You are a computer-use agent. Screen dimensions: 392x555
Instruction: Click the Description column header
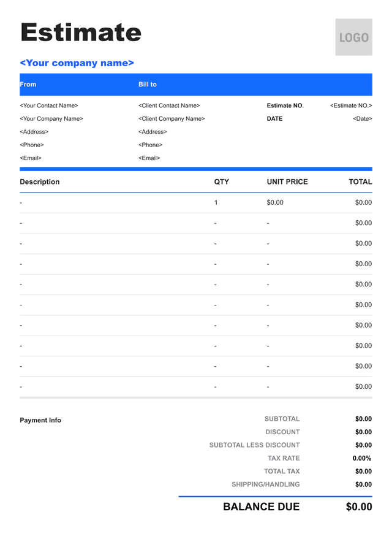click(40, 182)
